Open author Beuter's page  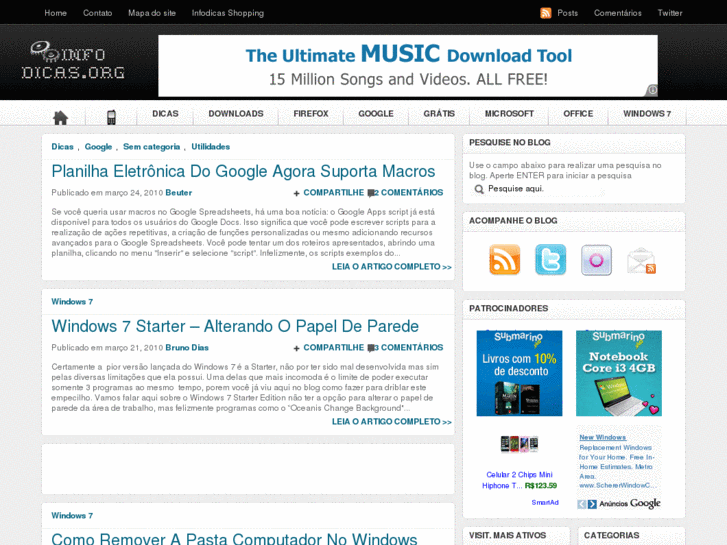[179, 192]
